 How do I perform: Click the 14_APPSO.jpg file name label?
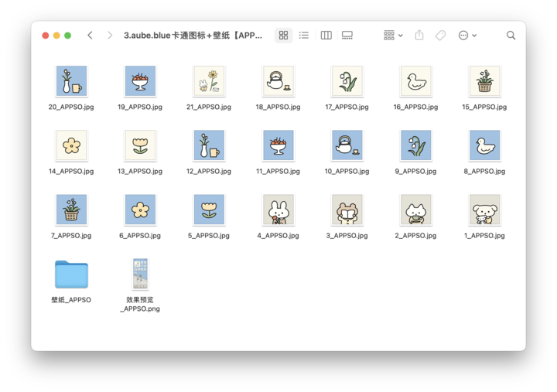pyautogui.click(x=71, y=172)
